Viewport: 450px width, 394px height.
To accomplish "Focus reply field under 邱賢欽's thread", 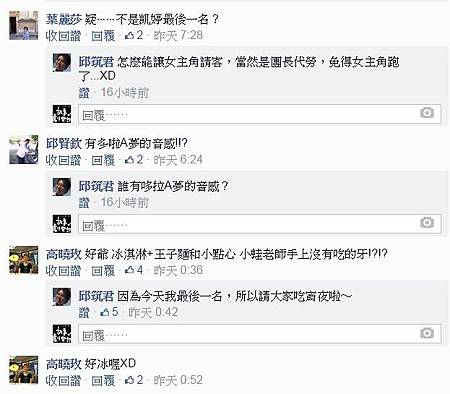I will point(260,223).
